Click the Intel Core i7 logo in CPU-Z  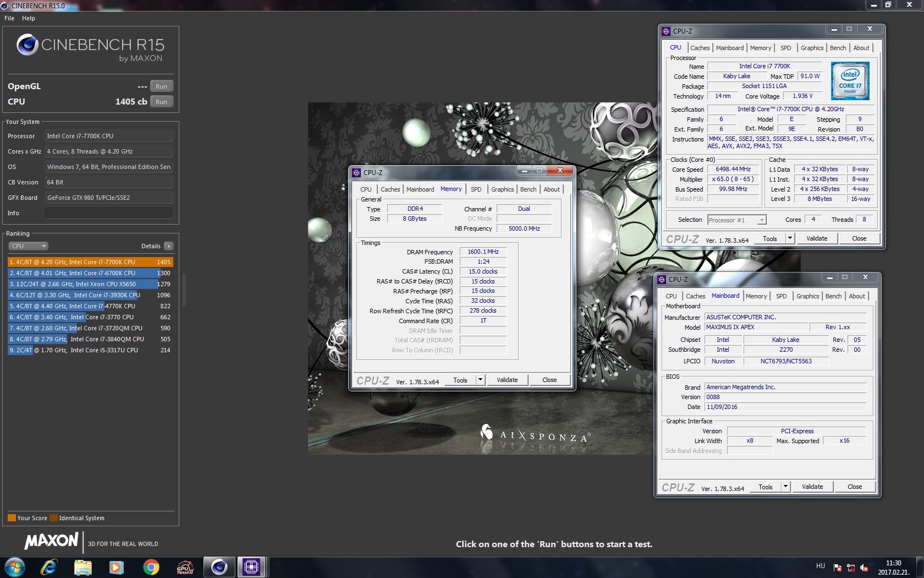point(850,80)
